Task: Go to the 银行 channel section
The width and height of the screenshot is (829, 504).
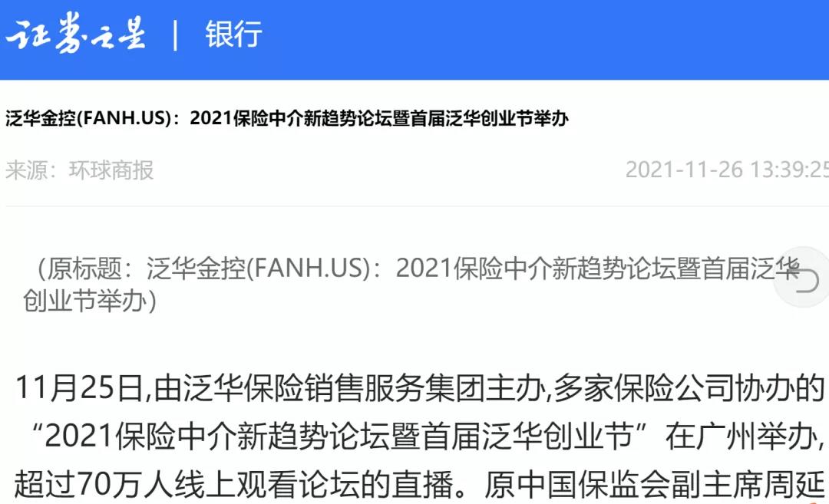Action: [233, 35]
